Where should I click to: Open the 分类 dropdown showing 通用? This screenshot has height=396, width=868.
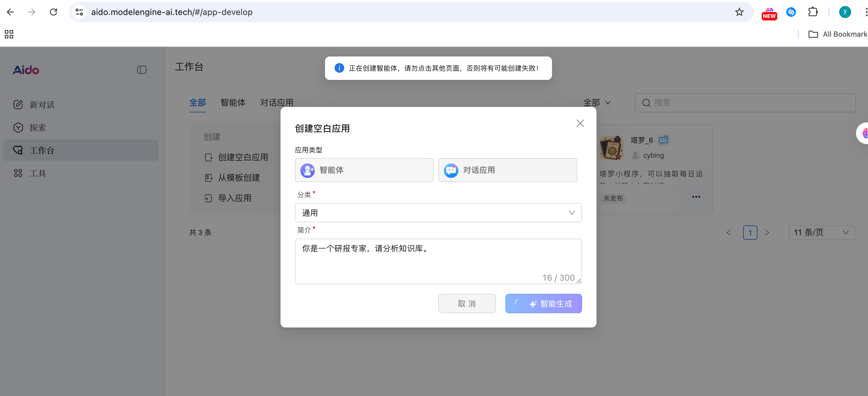438,213
